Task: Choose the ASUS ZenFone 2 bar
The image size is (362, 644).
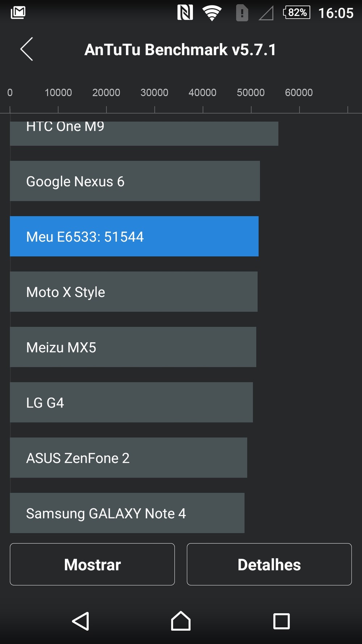Action: click(x=129, y=458)
